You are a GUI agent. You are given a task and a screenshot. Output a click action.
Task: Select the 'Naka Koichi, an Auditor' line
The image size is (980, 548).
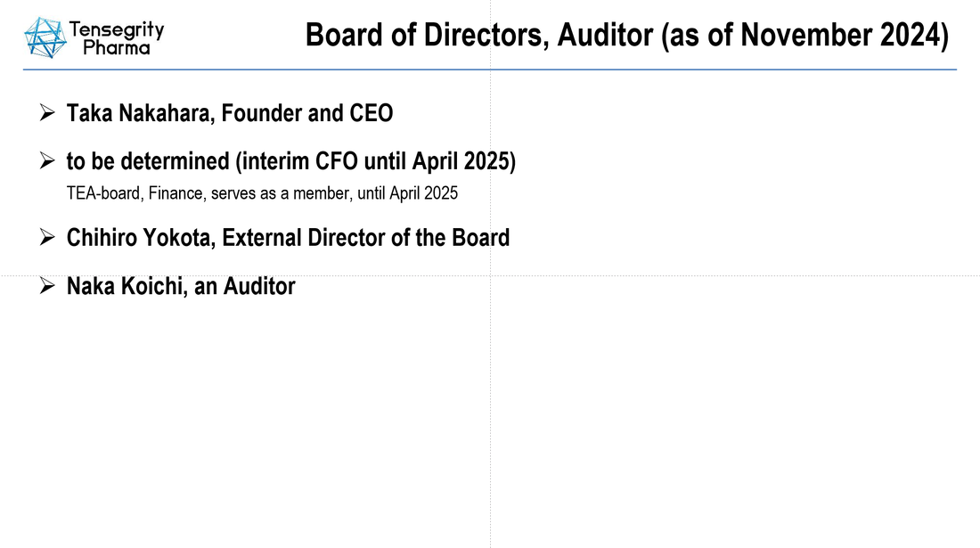[x=181, y=286]
